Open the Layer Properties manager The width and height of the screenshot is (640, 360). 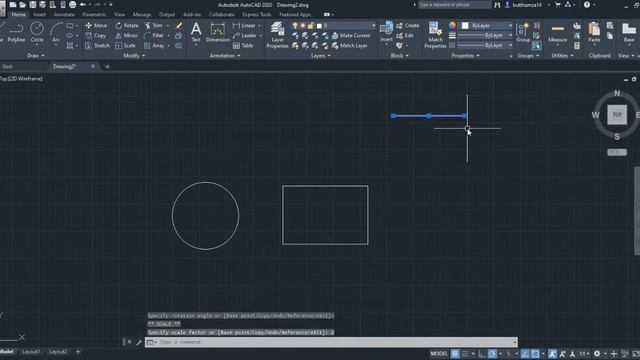click(x=278, y=35)
